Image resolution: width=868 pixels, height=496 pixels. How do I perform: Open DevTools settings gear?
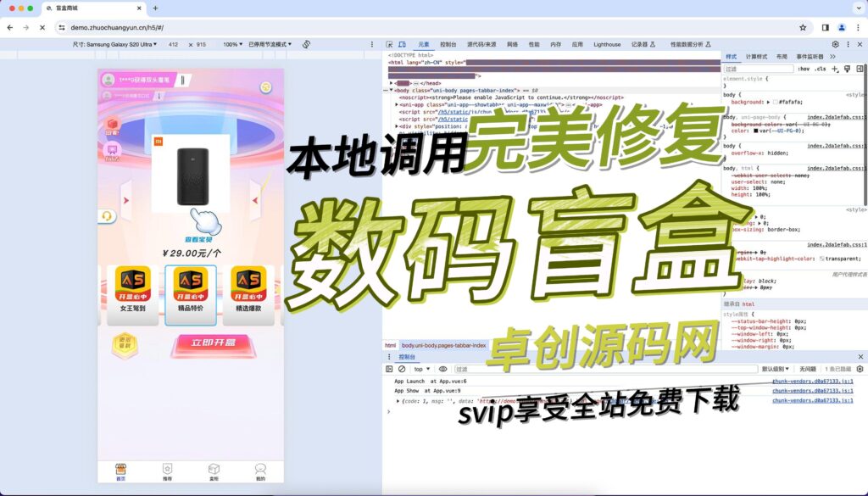point(835,44)
